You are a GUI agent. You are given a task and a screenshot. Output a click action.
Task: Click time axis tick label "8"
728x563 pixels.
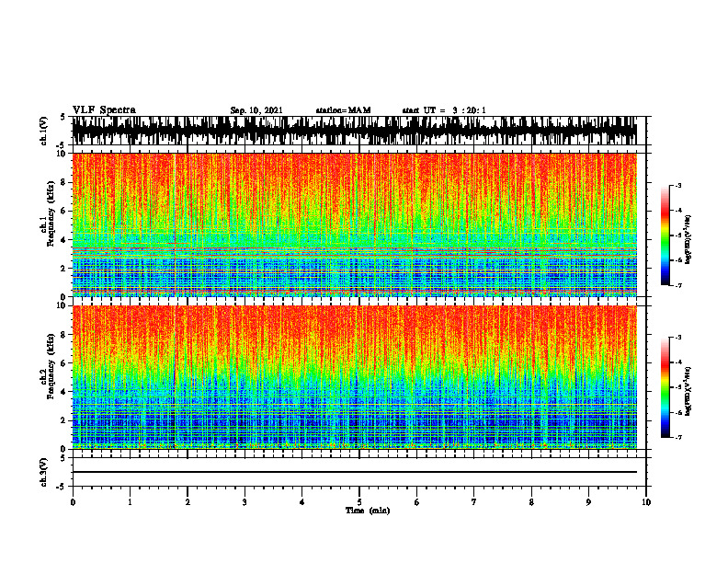(x=531, y=502)
